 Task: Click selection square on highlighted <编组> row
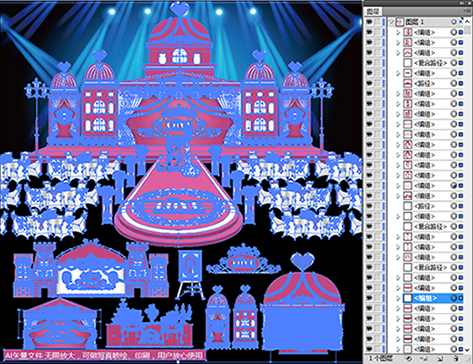pyautogui.click(x=461, y=298)
